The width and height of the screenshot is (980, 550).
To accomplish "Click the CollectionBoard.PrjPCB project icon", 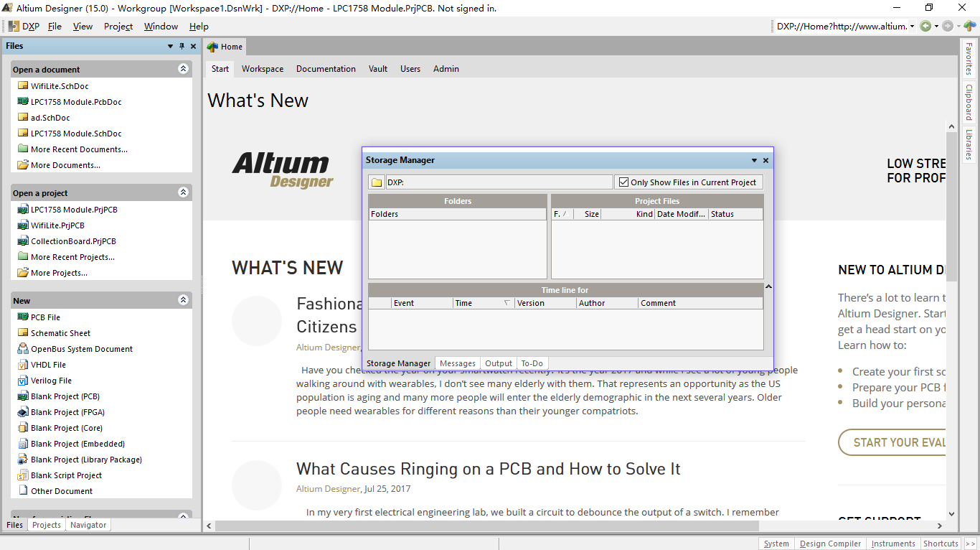I will coord(23,241).
